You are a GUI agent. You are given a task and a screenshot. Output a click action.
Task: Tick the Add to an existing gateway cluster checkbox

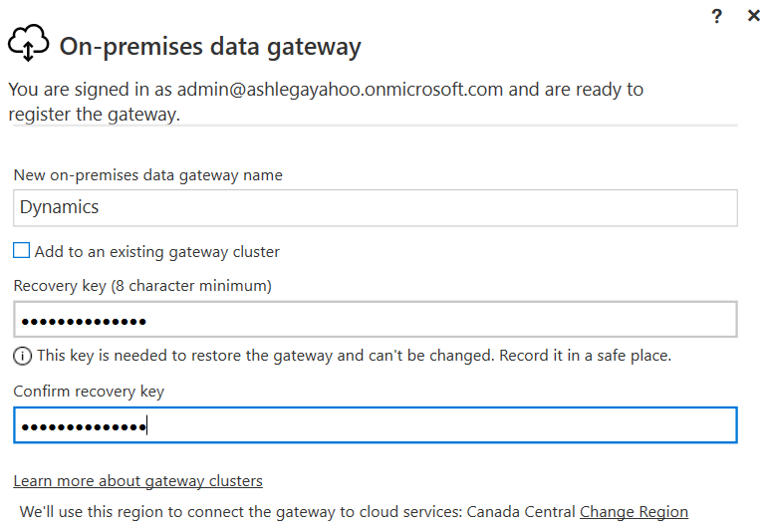(x=21, y=250)
